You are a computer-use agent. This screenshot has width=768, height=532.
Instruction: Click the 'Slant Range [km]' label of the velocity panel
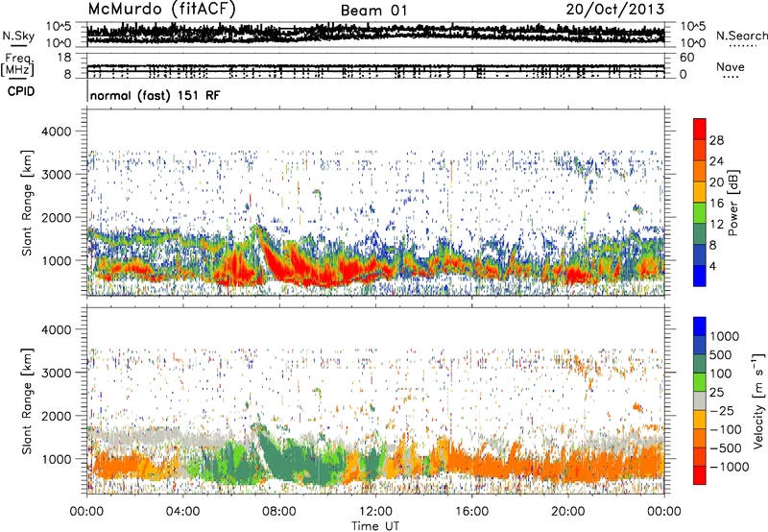tap(27, 401)
